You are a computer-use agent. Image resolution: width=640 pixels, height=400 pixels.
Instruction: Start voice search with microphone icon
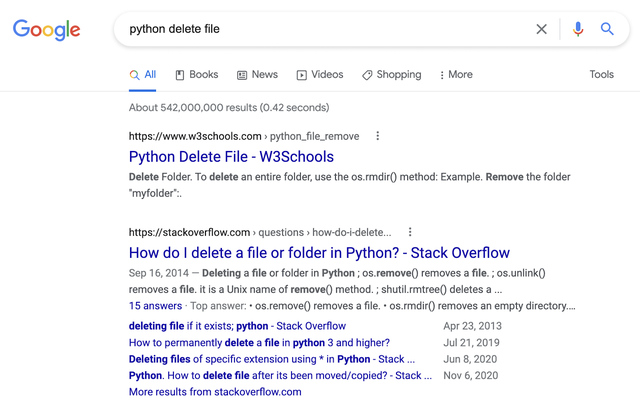tap(578, 29)
